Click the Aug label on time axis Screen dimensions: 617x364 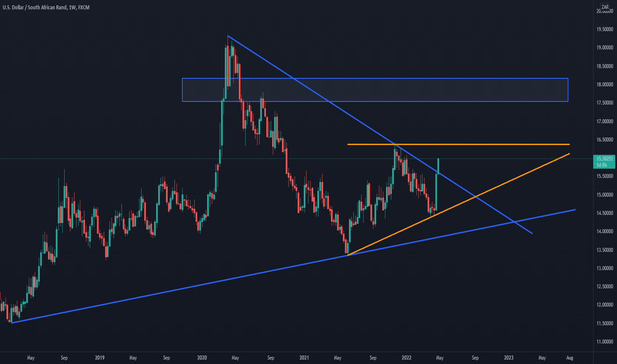coord(569,357)
